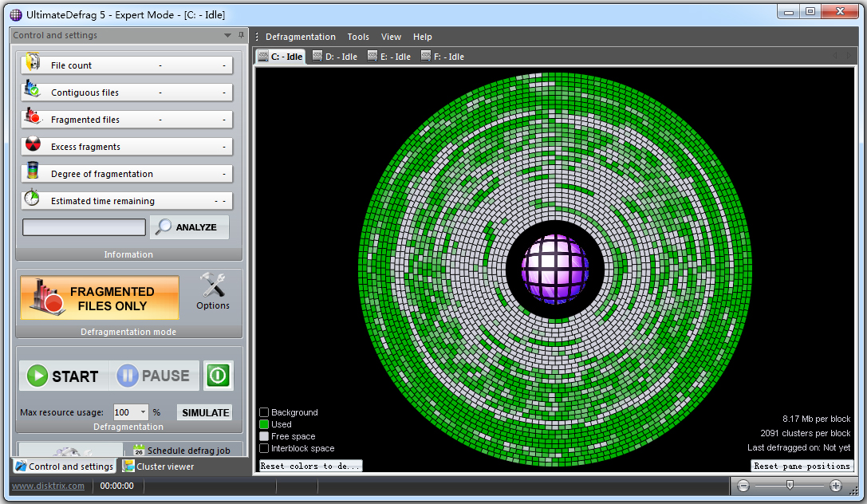867x504 pixels.
Task: Click the File count icon
Action: tap(33, 62)
